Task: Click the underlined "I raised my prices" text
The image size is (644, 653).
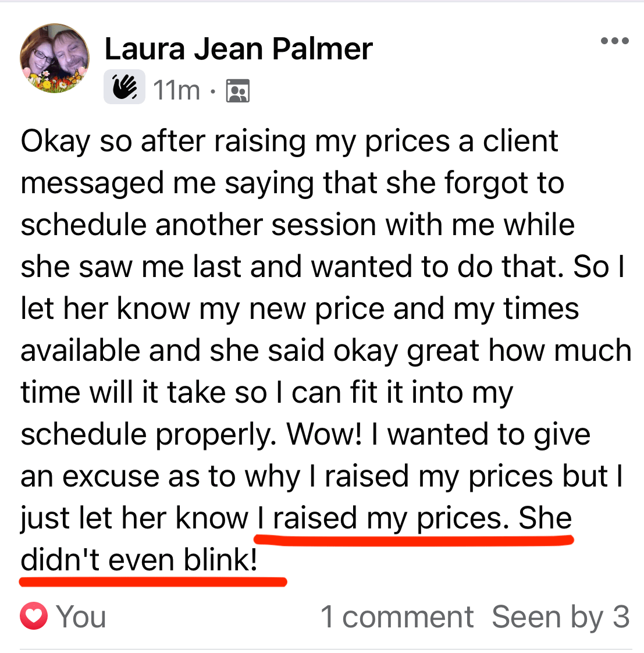Action: tap(380, 518)
